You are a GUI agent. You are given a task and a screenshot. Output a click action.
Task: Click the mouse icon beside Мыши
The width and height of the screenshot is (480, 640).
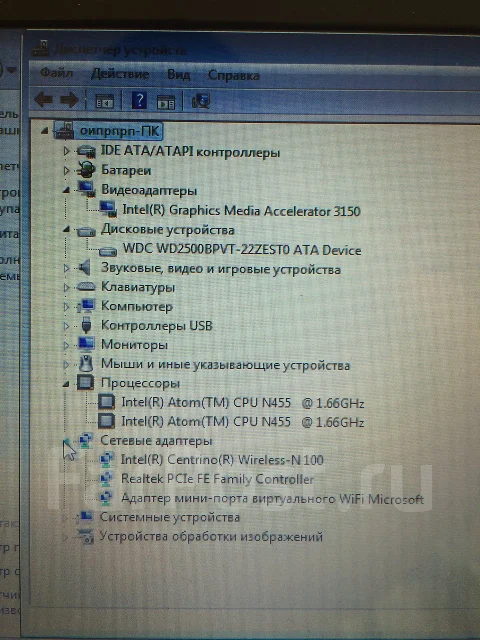click(86, 363)
